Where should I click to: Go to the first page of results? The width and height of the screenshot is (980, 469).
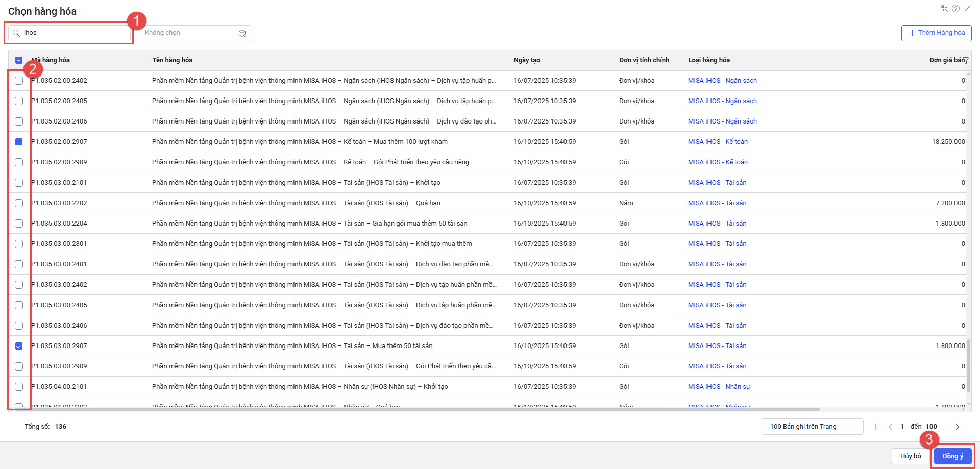(877, 427)
